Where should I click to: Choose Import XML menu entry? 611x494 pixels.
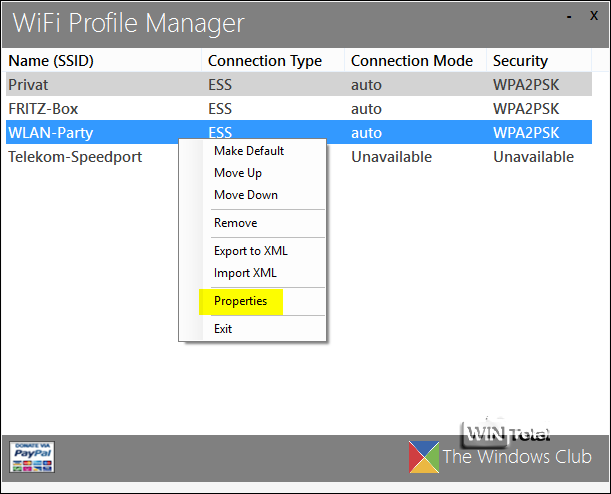(245, 273)
